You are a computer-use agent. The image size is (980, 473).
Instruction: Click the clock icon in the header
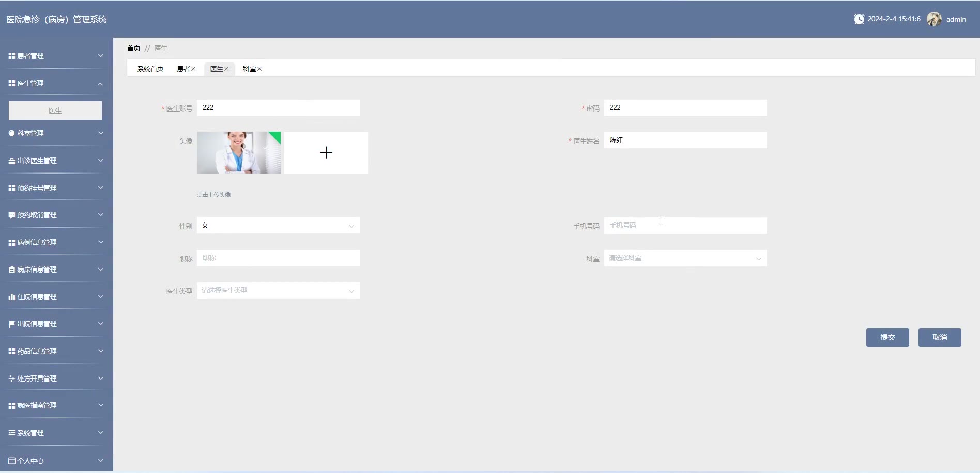[859, 19]
